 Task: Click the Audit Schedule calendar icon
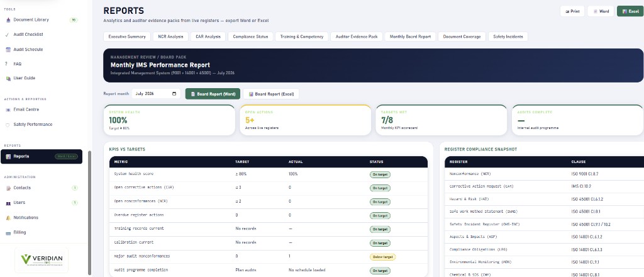[8, 50]
